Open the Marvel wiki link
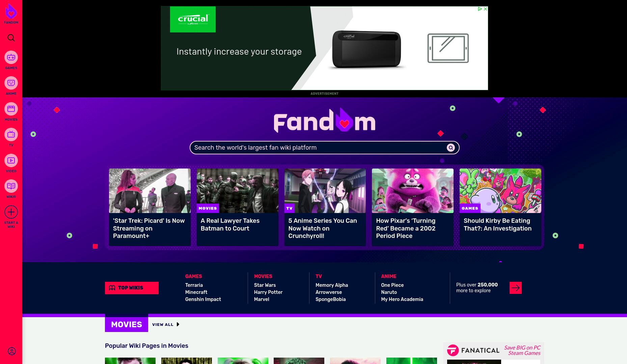This screenshot has height=364, width=627. point(262,299)
